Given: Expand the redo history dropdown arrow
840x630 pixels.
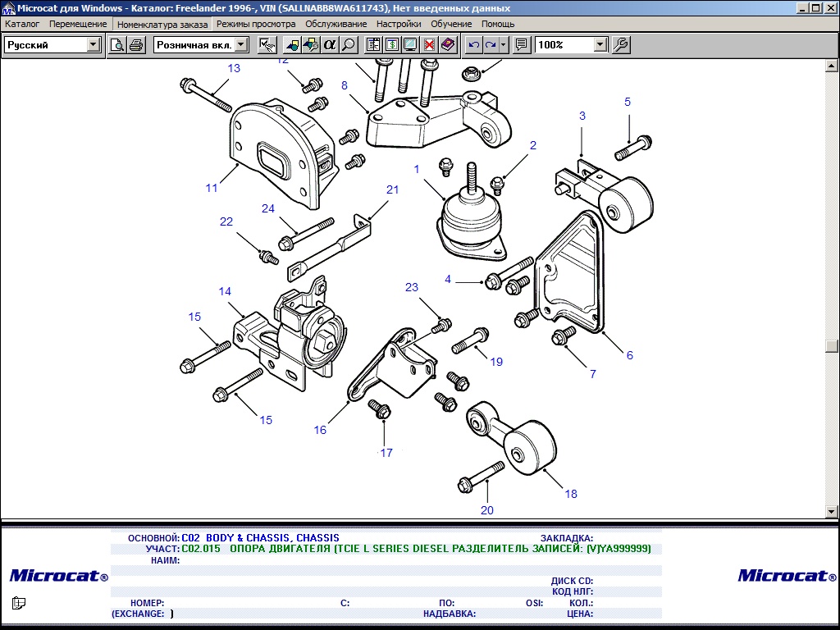Looking at the screenshot, I should point(504,44).
